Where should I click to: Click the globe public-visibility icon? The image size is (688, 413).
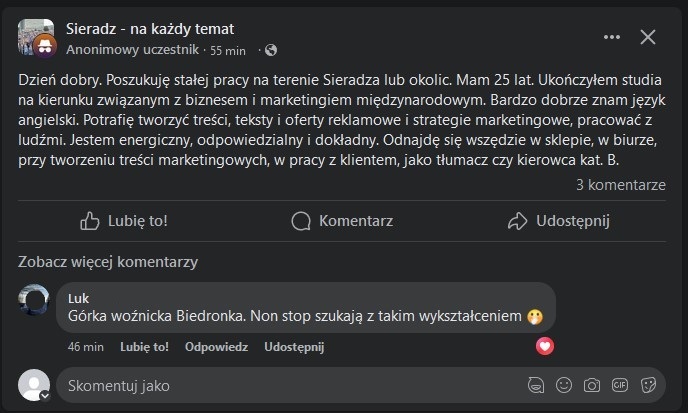(271, 50)
